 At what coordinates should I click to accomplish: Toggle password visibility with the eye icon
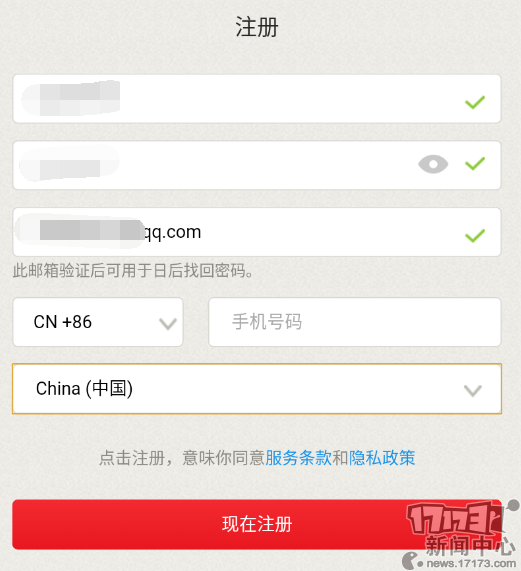tap(433, 164)
